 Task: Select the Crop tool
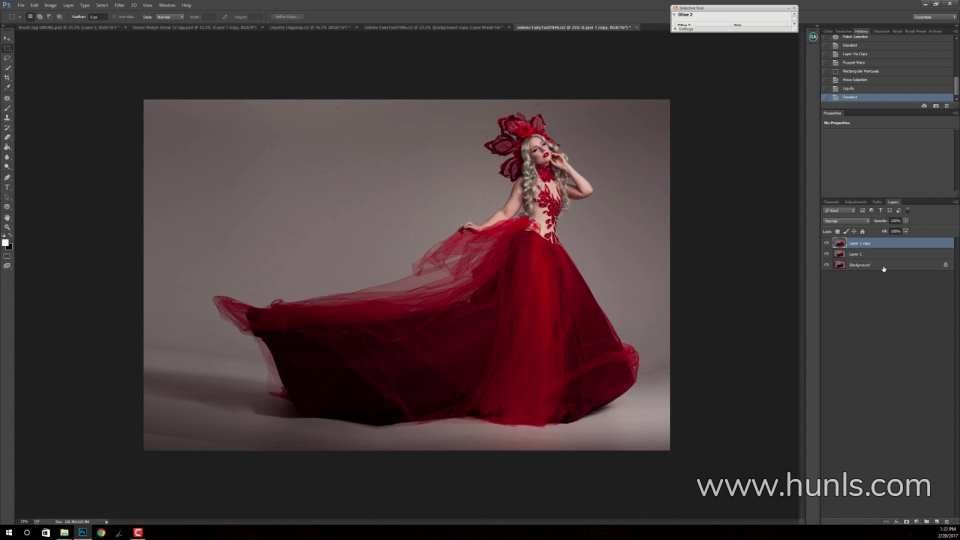click(x=8, y=77)
